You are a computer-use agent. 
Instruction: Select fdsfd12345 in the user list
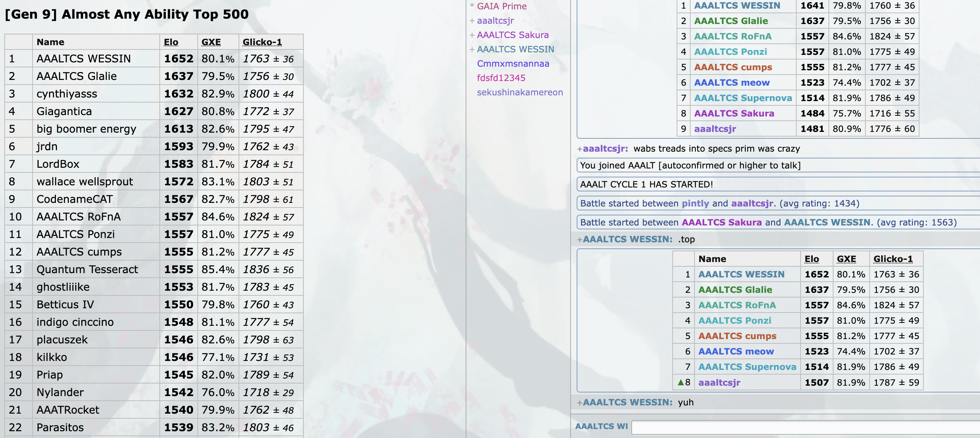tap(501, 78)
